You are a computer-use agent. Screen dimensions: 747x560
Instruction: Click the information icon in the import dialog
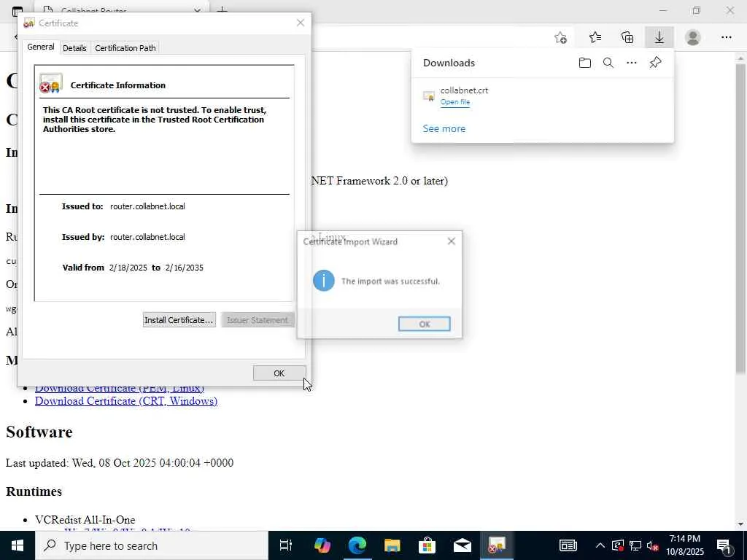click(x=323, y=281)
